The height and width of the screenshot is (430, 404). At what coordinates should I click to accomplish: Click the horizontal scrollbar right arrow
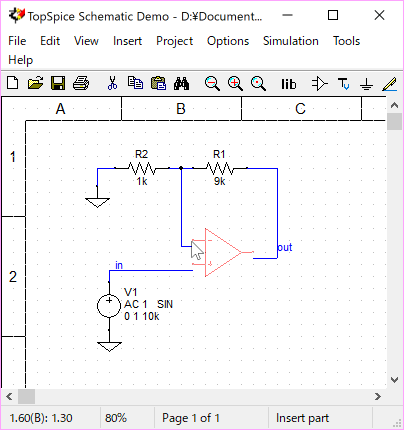click(378, 396)
